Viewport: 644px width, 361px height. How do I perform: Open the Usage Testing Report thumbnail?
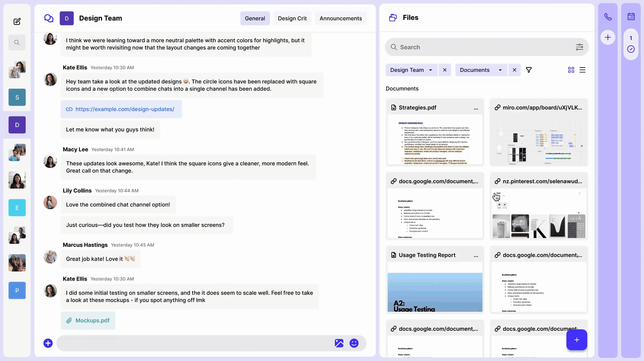[x=435, y=287]
